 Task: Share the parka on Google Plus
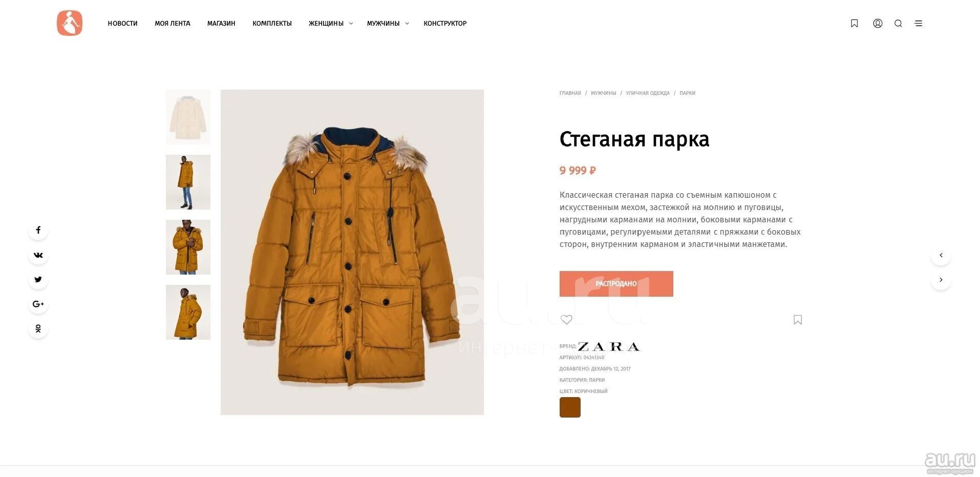coord(38,304)
